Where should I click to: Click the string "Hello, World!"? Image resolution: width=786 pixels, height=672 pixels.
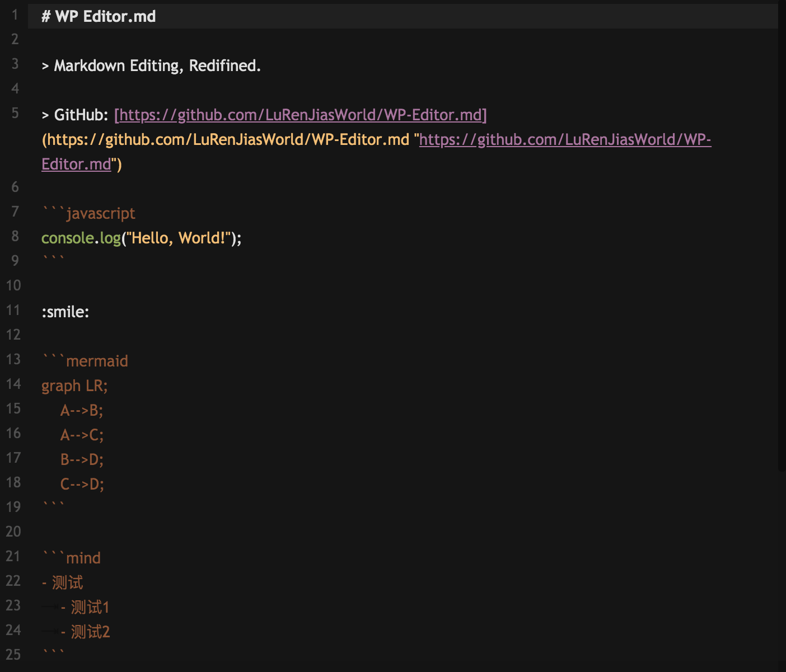179,238
